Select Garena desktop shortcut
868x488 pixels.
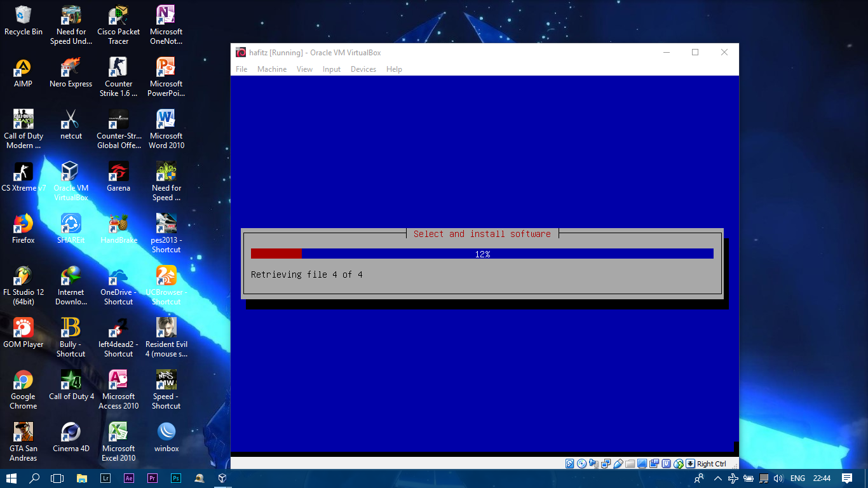pos(119,177)
